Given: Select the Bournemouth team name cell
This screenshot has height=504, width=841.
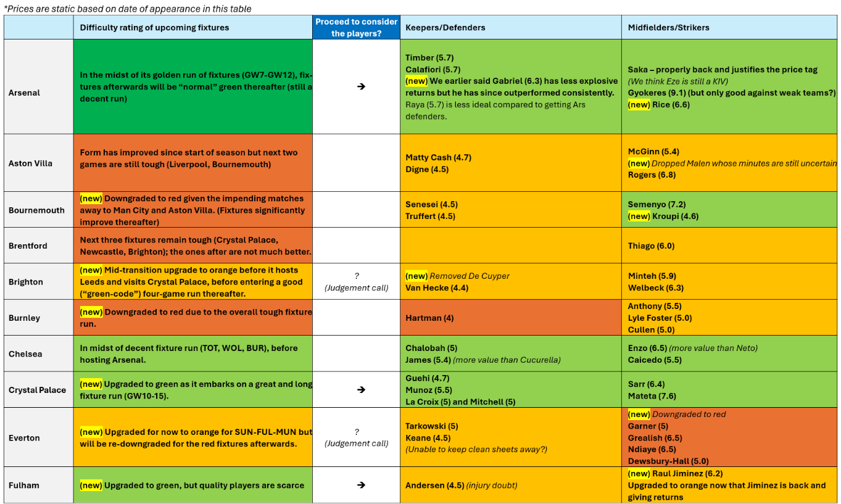Looking at the screenshot, I should 36,210.
